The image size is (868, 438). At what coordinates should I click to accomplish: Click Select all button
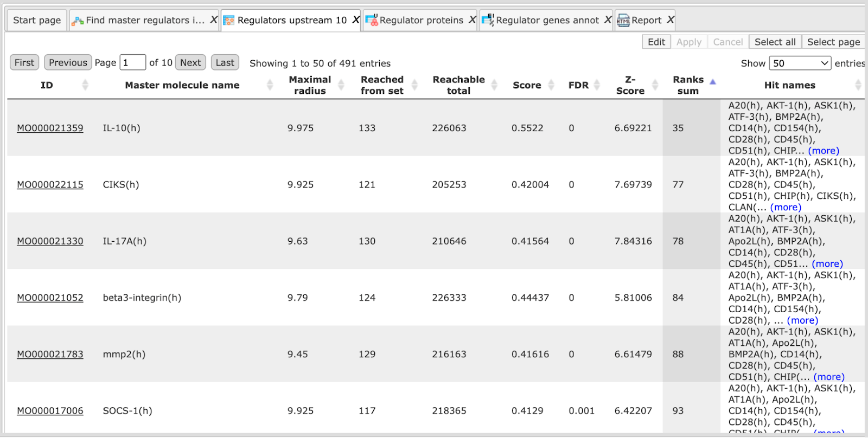pos(775,42)
